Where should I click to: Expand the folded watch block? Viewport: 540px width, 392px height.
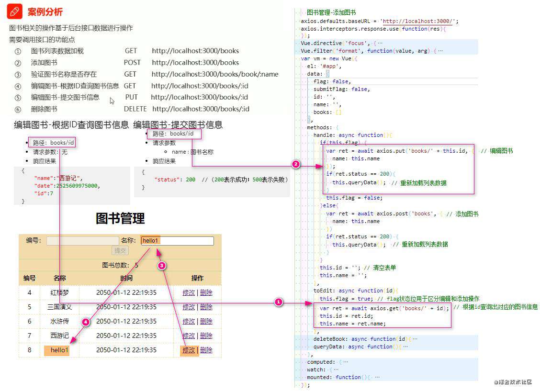(336, 370)
